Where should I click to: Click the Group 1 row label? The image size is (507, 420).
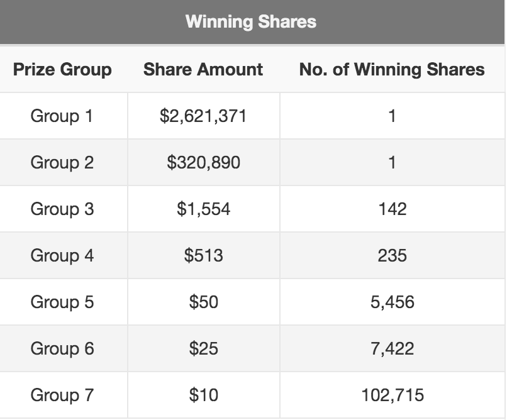coord(62,116)
